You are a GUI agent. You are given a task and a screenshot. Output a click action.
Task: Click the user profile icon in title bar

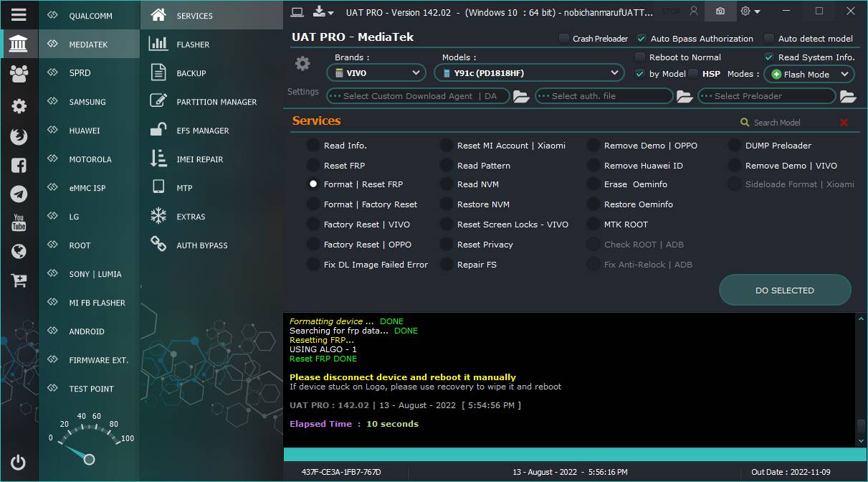click(693, 11)
